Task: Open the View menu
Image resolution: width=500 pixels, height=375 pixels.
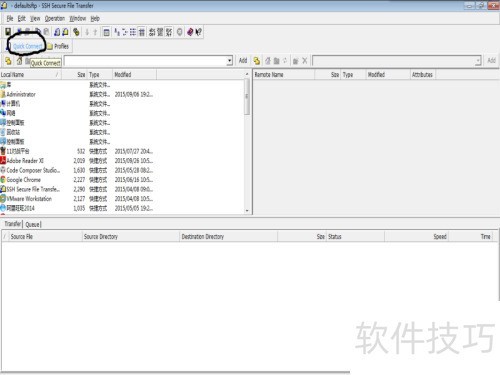Action: (35, 19)
